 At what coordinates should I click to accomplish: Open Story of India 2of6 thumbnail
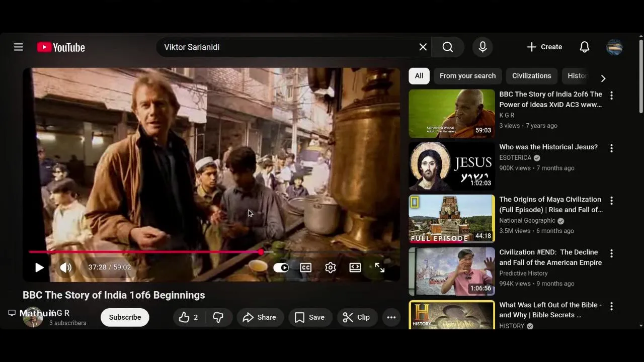[452, 114]
